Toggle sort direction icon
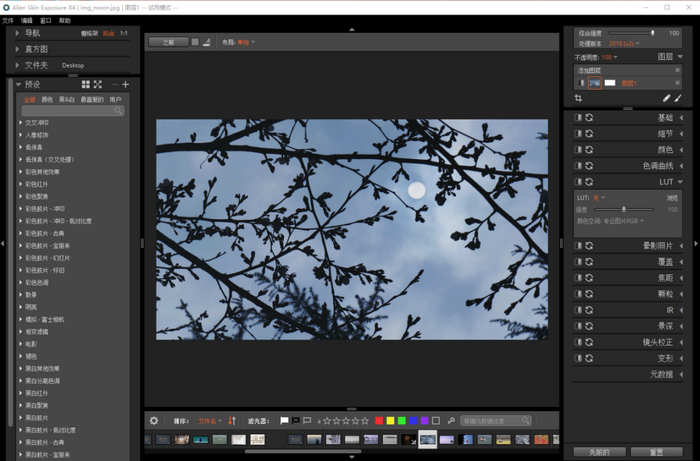700x461 pixels. pyautogui.click(x=232, y=421)
